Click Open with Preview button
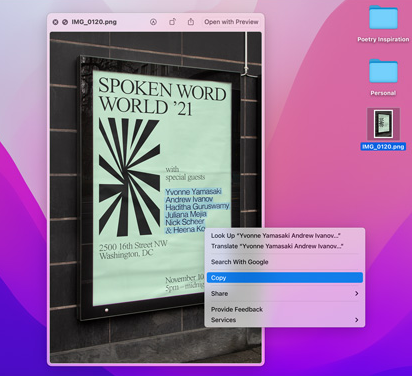The image size is (412, 376). [231, 22]
